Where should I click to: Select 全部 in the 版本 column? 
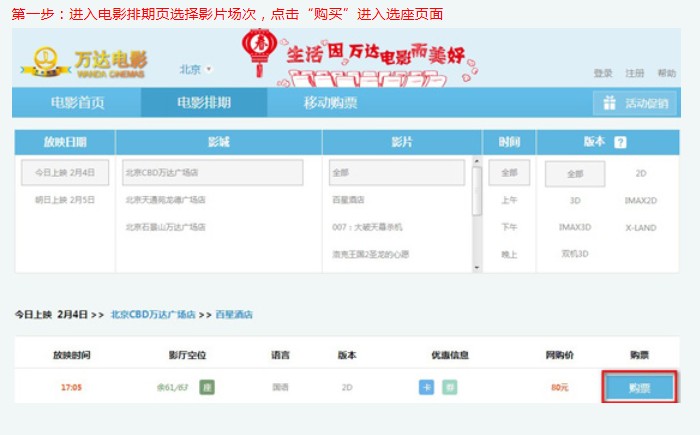575,174
